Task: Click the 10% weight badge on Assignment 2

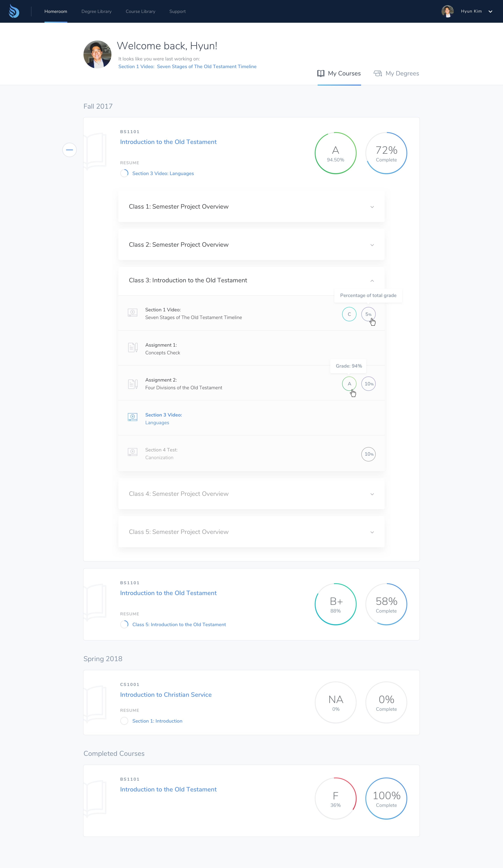Action: coord(368,384)
